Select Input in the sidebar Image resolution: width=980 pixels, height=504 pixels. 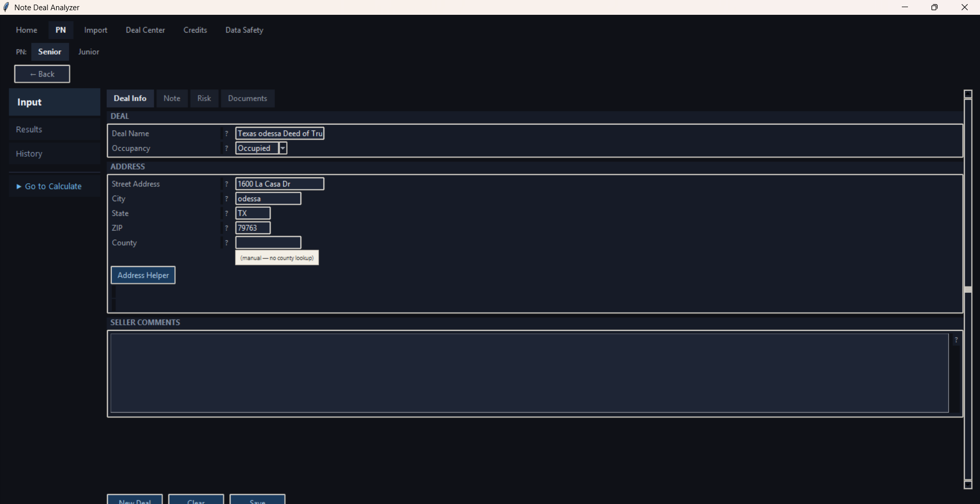[55, 102]
